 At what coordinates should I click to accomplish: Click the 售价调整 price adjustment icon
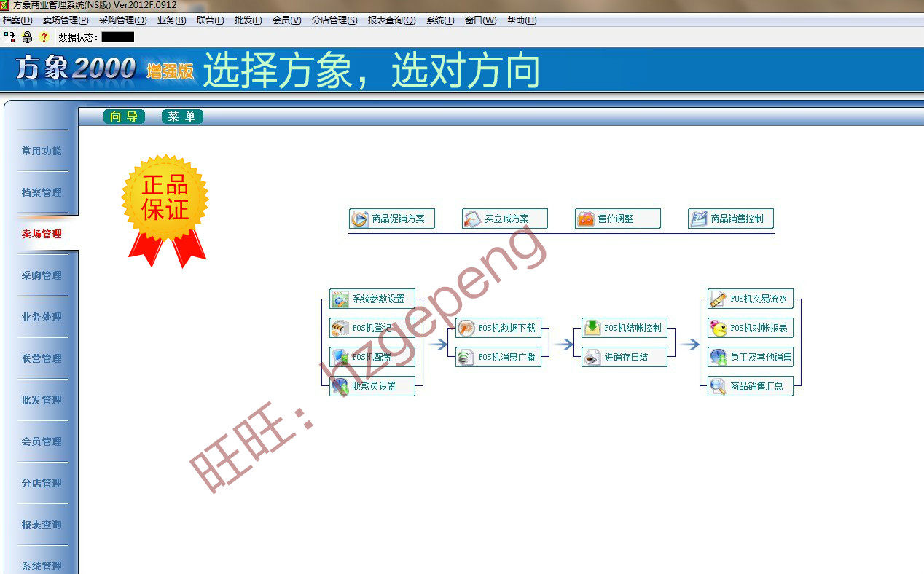(x=586, y=219)
